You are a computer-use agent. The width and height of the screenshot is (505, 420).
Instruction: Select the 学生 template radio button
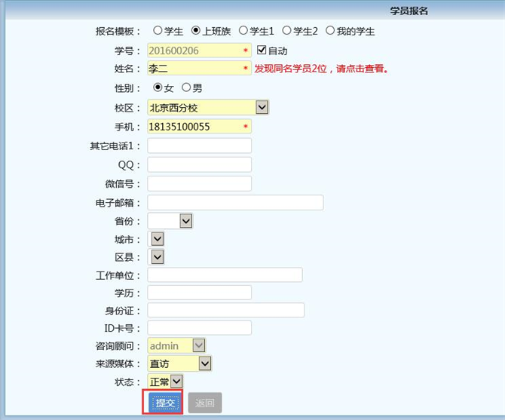158,31
